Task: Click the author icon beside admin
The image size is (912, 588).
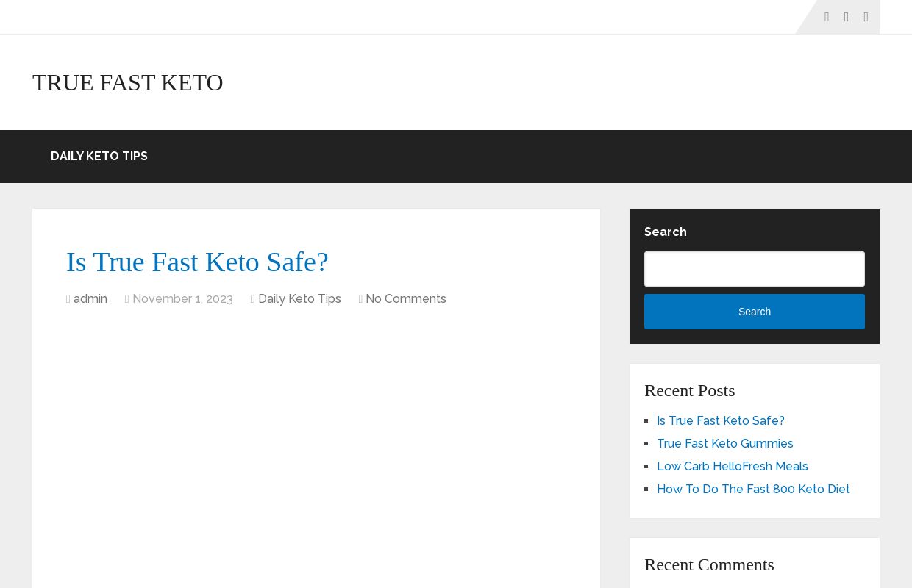Action: pos(68,299)
